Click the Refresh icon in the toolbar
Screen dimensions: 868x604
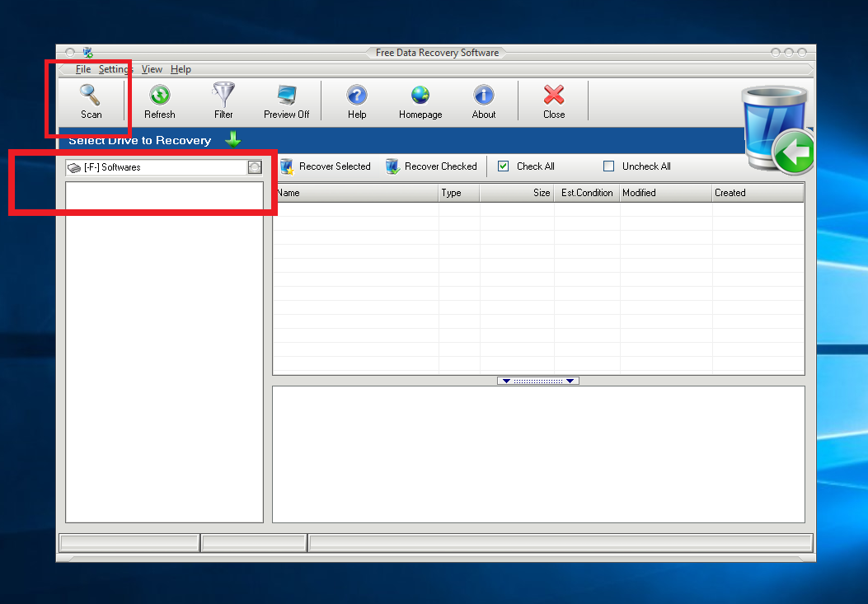point(159,101)
